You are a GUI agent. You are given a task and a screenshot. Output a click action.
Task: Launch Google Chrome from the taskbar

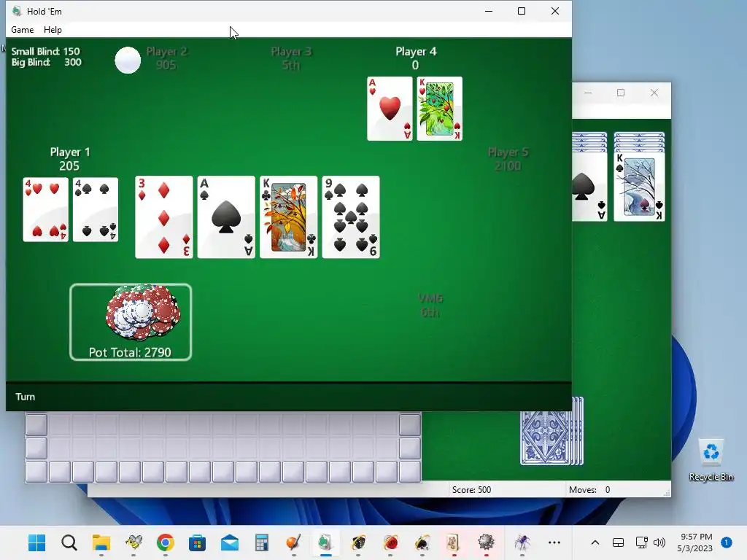click(x=166, y=542)
